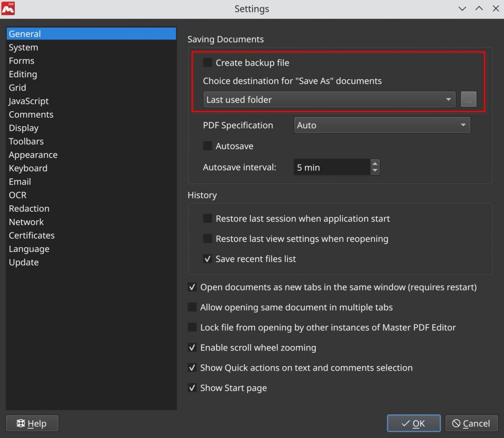
Task: Open the JavaScript settings category
Action: click(x=91, y=101)
